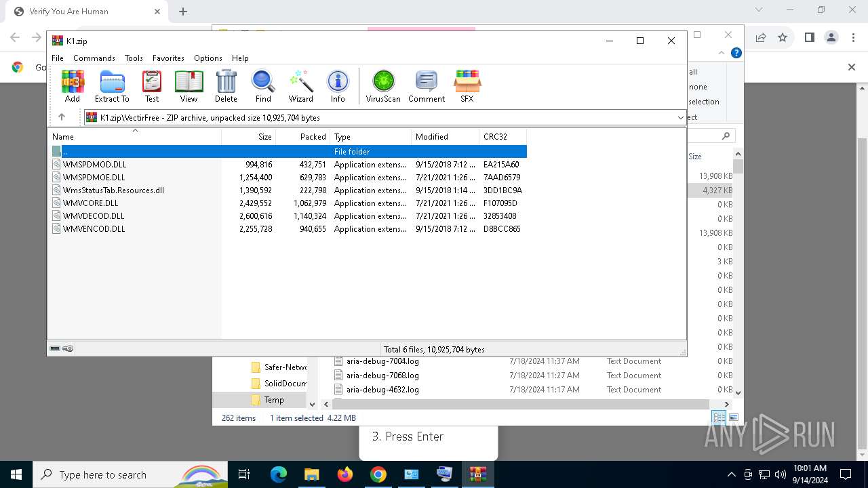This screenshot has height=488, width=868.
Task: Select aria-debug-4632.log in Explorer window
Action: (x=382, y=390)
